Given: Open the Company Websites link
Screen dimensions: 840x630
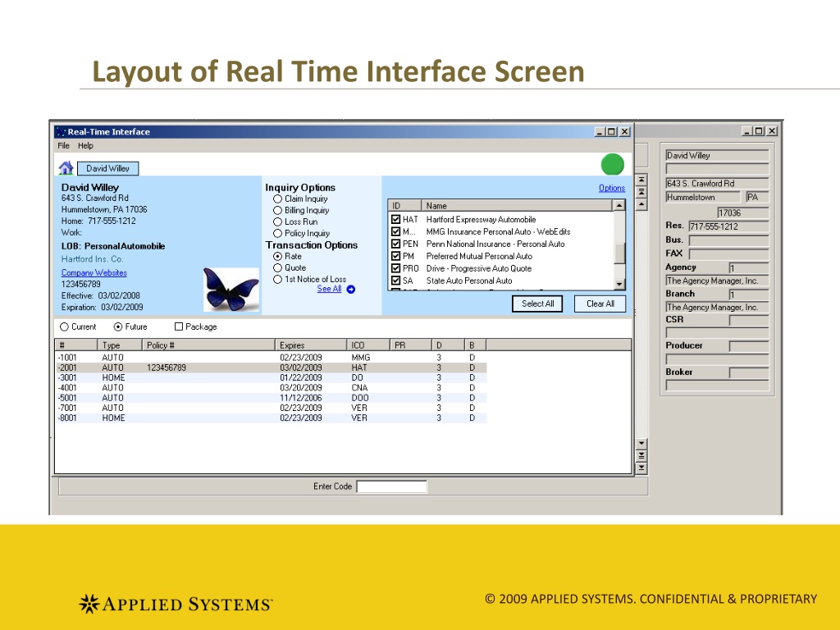Looking at the screenshot, I should click(x=94, y=272).
